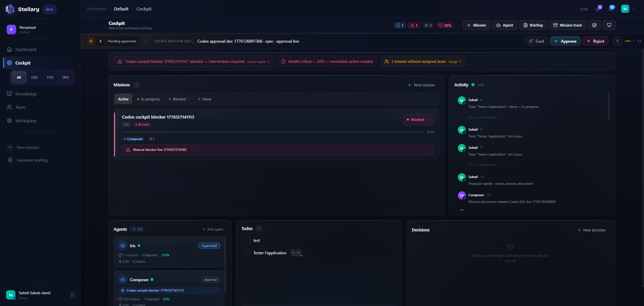Open Knowledge from sidebar book icon
The height and width of the screenshot is (306, 644).
point(9,94)
